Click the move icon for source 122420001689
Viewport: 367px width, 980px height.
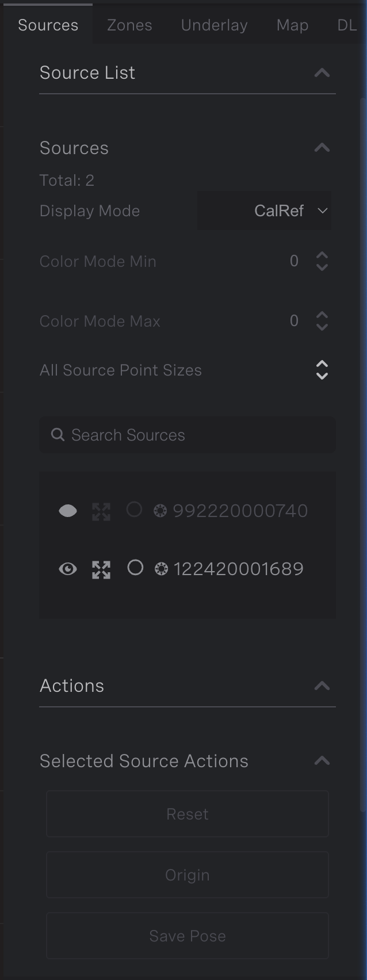coord(101,569)
